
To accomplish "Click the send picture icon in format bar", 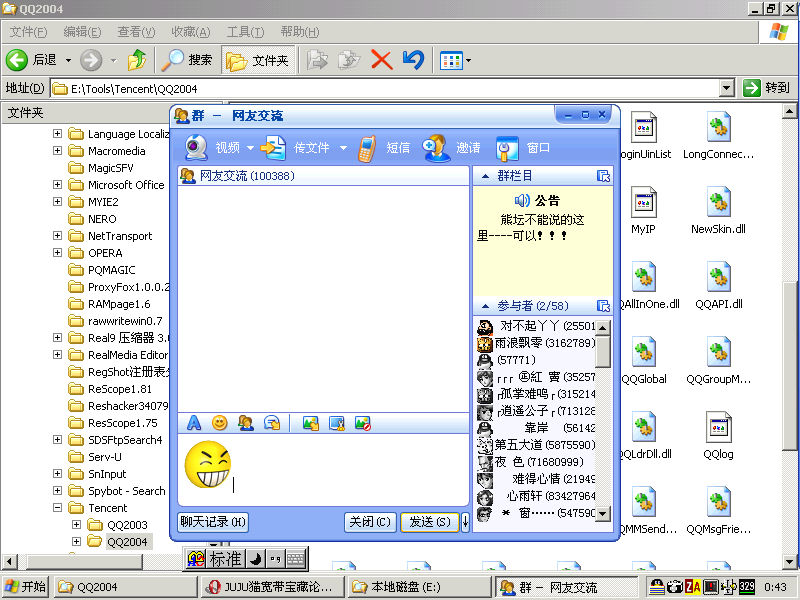I will click(x=311, y=423).
